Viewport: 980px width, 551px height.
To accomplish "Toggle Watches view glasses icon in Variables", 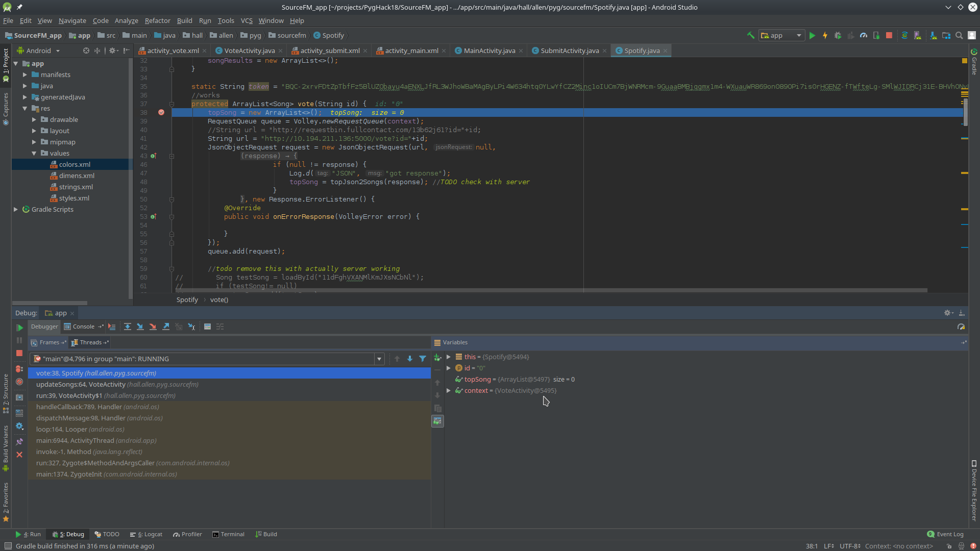I will pos(437,421).
